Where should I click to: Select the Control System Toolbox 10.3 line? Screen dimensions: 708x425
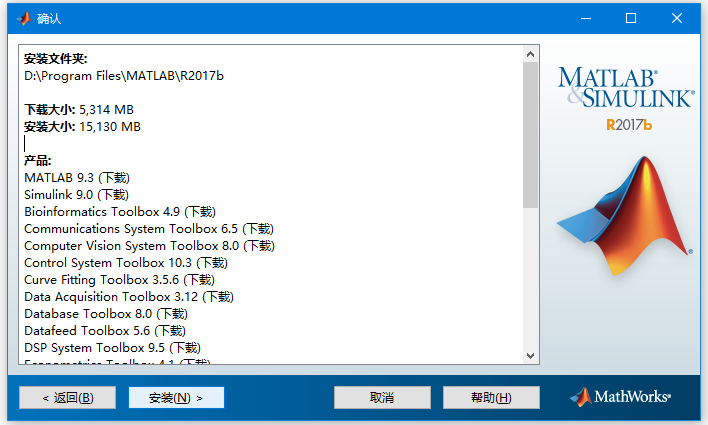tap(134, 263)
